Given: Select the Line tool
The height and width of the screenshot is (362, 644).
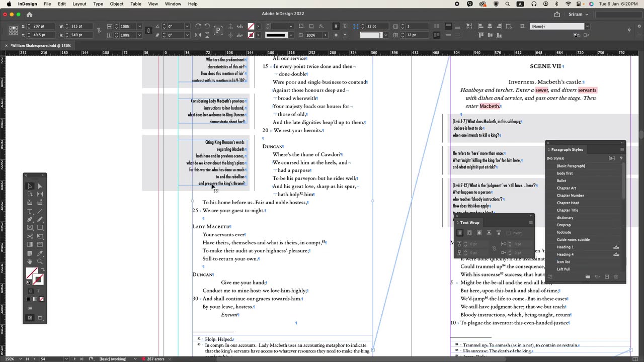Looking at the screenshot, I should [x=40, y=211].
